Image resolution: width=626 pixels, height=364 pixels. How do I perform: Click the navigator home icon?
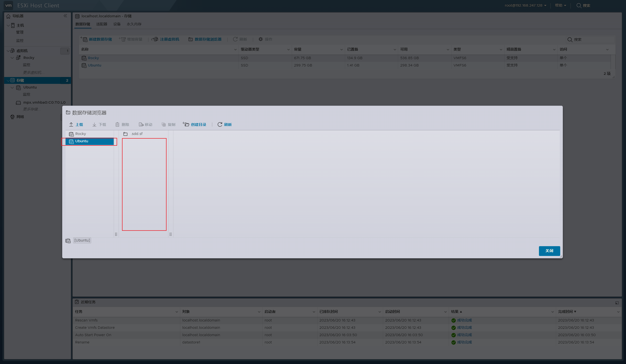coord(9,16)
